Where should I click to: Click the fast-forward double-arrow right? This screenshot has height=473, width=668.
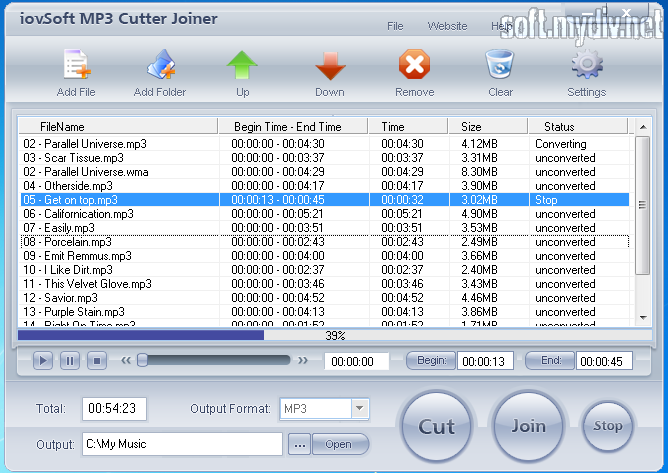point(303,361)
